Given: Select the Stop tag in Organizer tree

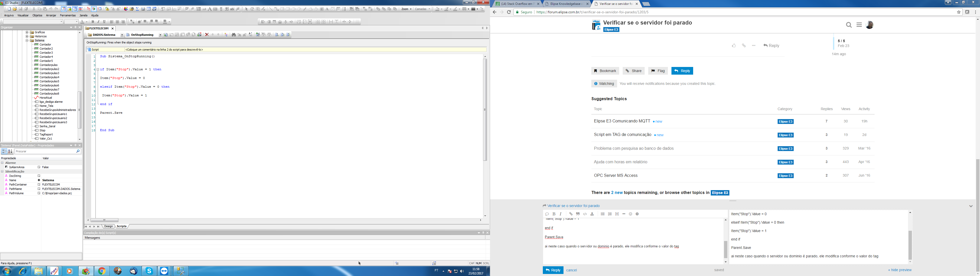Looking at the screenshot, I should (x=42, y=130).
